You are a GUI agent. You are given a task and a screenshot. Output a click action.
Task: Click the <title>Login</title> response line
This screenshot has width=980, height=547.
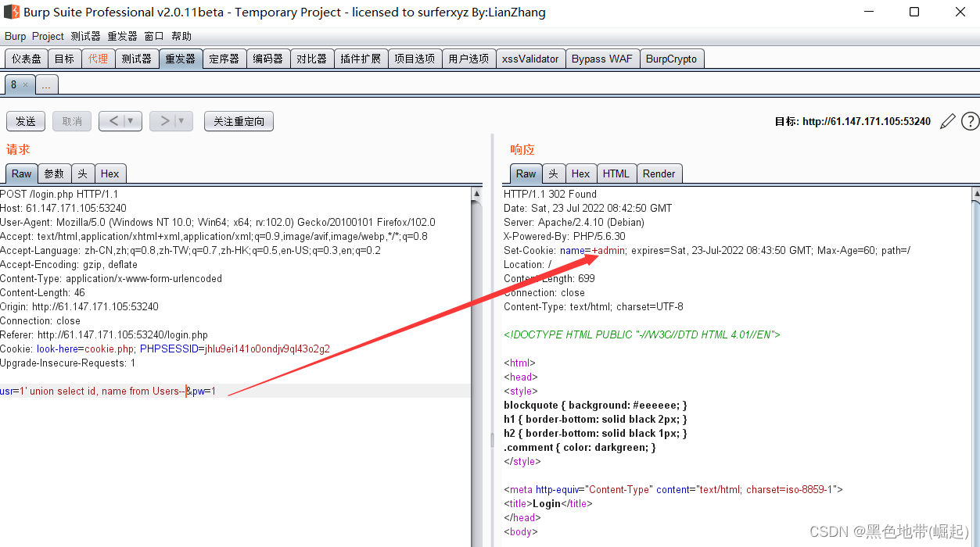tap(548, 503)
